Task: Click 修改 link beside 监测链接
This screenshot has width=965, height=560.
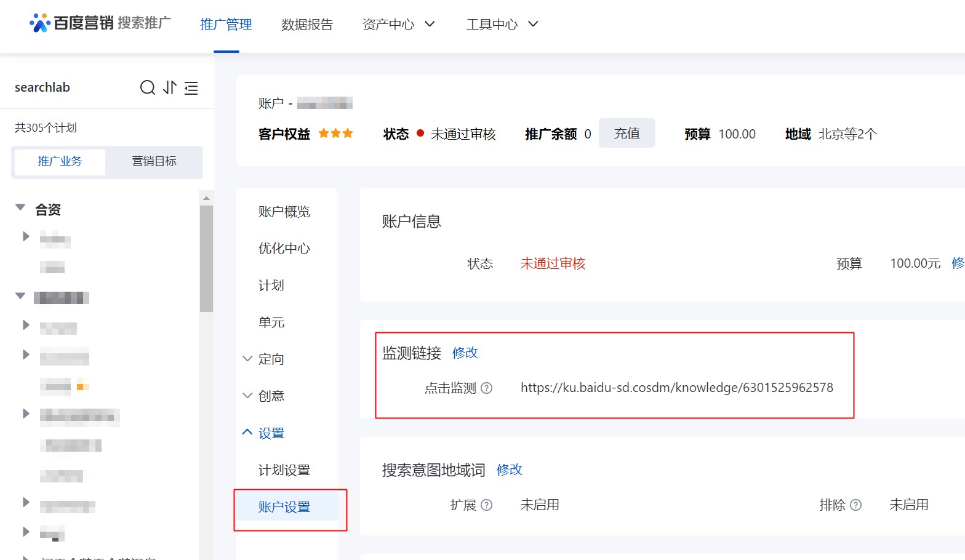Action: (x=465, y=353)
